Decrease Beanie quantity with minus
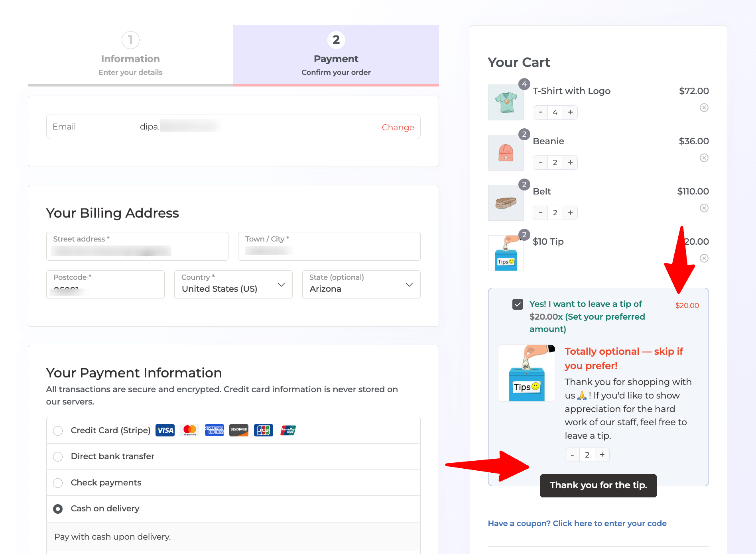Screen dimensions: 756x554 point(540,163)
